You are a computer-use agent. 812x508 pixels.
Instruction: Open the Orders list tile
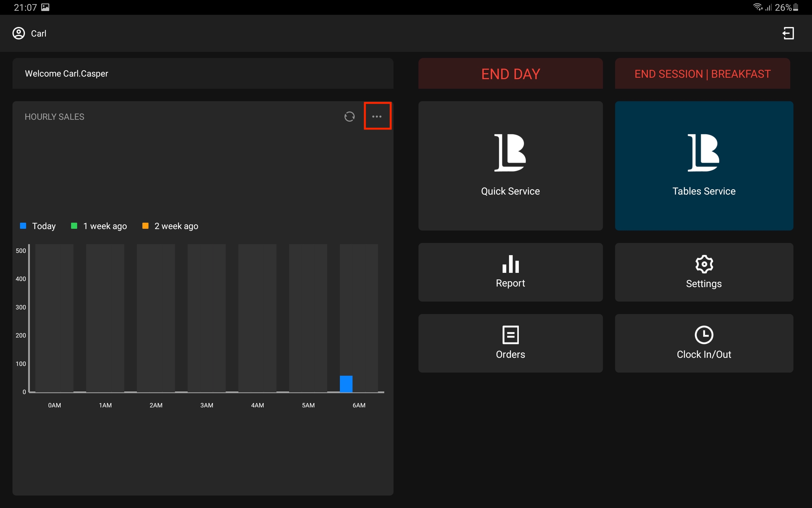pos(510,343)
